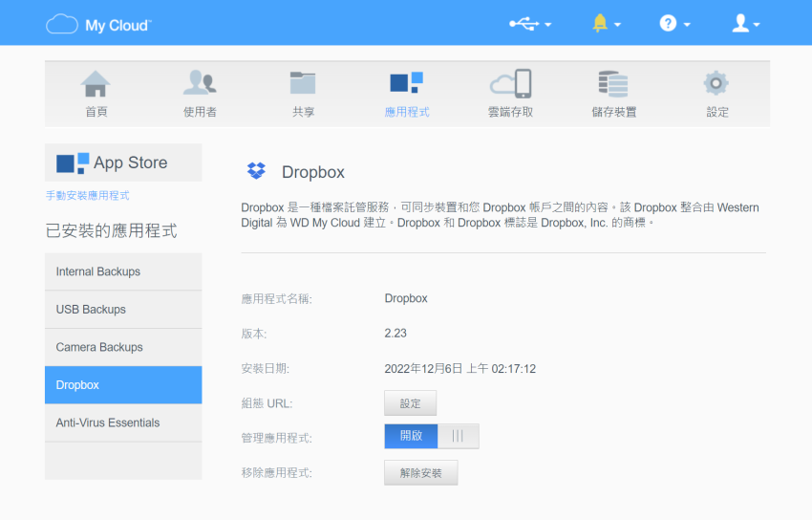Expand the help dropdown arrow

pyautogui.click(x=687, y=24)
